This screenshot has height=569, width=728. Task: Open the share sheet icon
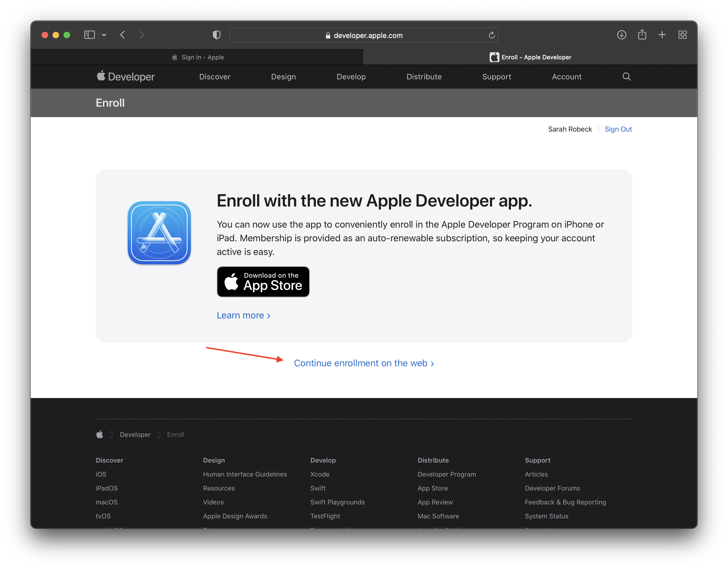[642, 34]
